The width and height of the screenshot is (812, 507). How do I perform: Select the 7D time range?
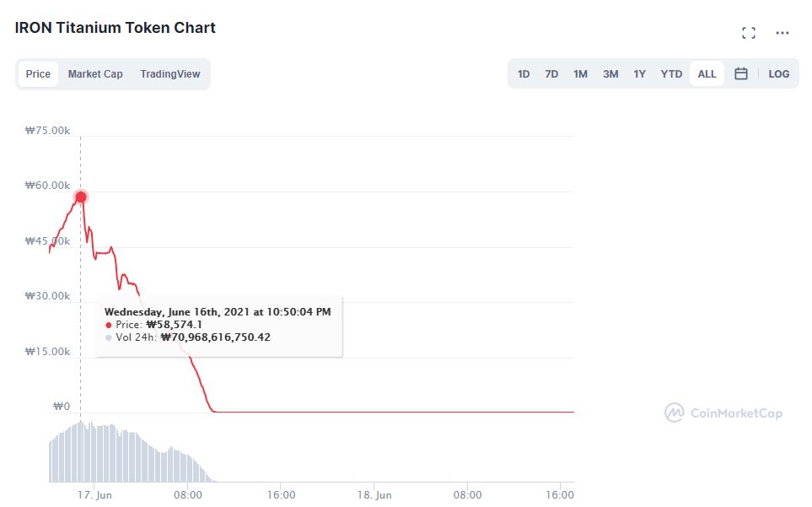[x=551, y=74]
